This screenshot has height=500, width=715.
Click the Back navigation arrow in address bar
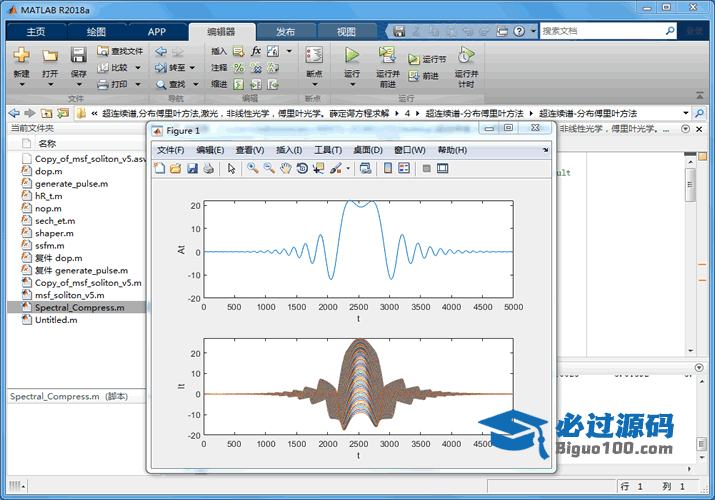14,113
